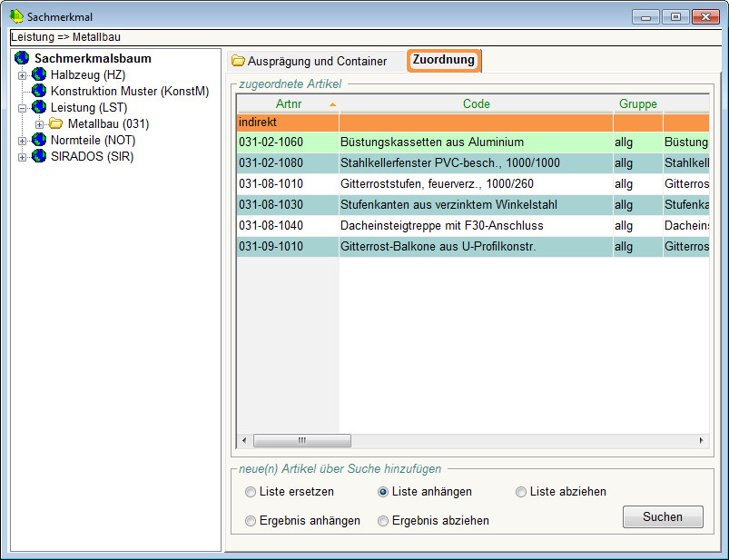Image resolution: width=729 pixels, height=560 pixels.
Task: Click allg group cell in row 031-02-1060
Action: 638,142
